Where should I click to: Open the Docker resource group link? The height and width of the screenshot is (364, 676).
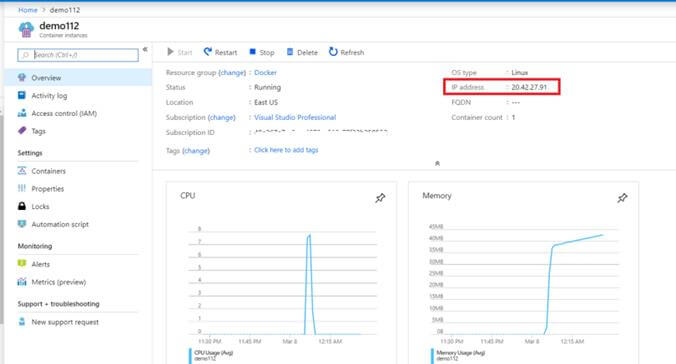click(266, 72)
